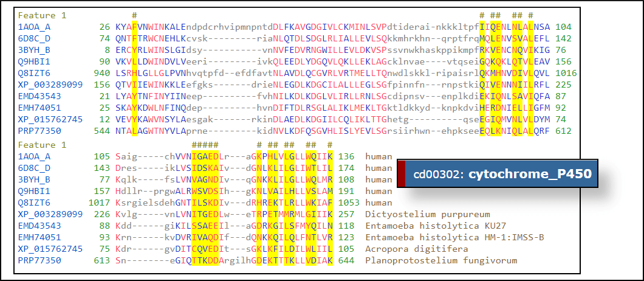The image size is (644, 281).
Task: Open the Q8IZT6 accession on the row starting 940
Action: pos(35,74)
